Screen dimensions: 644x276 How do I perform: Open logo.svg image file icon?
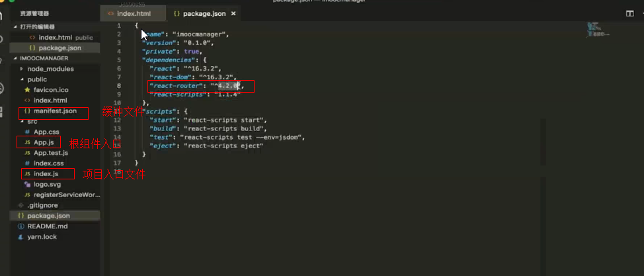click(x=27, y=184)
